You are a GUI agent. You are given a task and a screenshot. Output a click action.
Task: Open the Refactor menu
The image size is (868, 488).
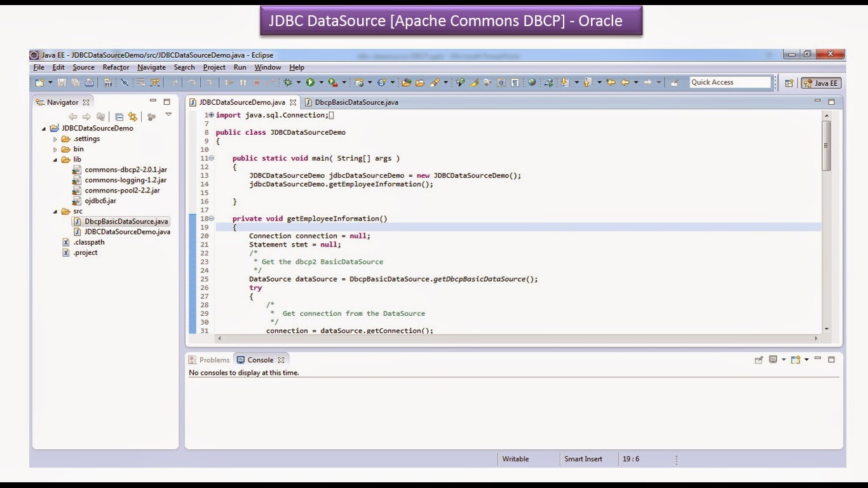[x=116, y=67]
